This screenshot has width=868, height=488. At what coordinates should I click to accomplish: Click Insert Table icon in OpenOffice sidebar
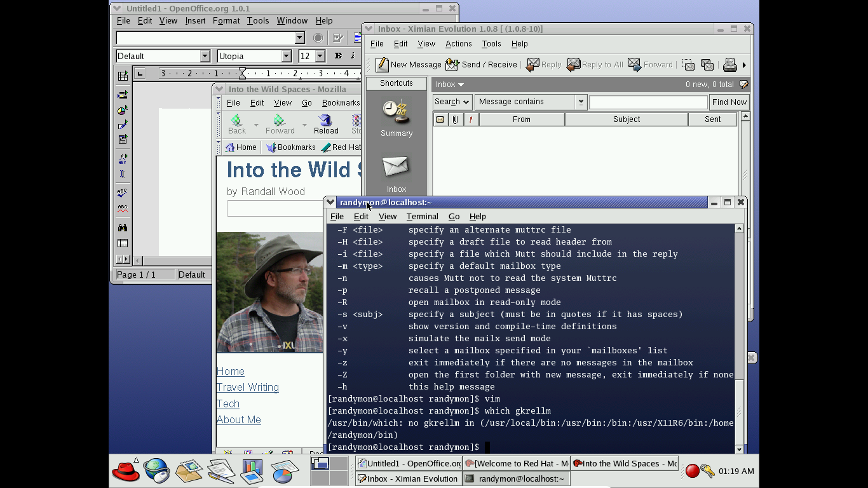(x=123, y=76)
